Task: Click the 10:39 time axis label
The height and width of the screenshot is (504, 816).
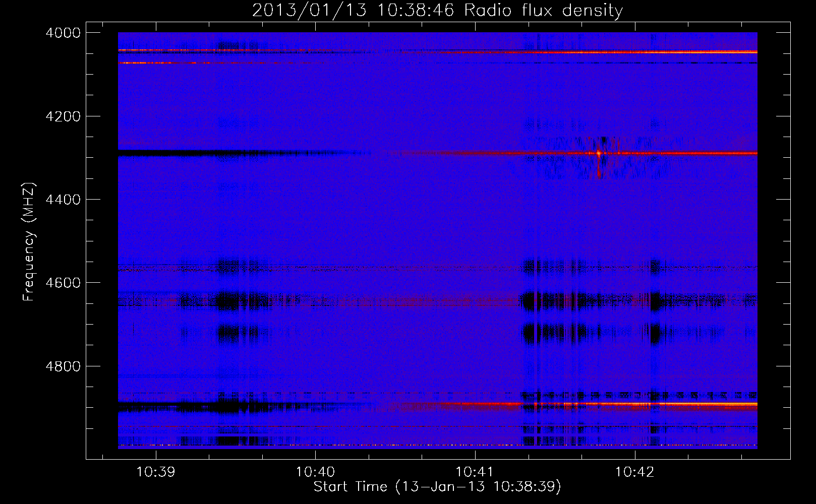Action: 156,472
